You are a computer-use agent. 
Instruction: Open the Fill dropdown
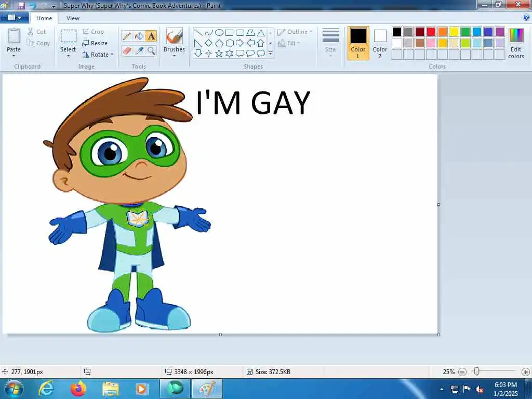[289, 44]
